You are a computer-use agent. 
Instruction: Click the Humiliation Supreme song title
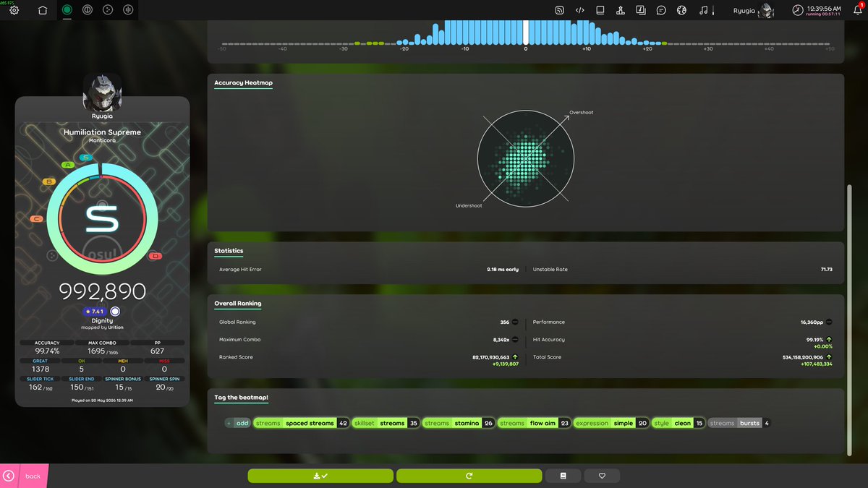pyautogui.click(x=102, y=132)
